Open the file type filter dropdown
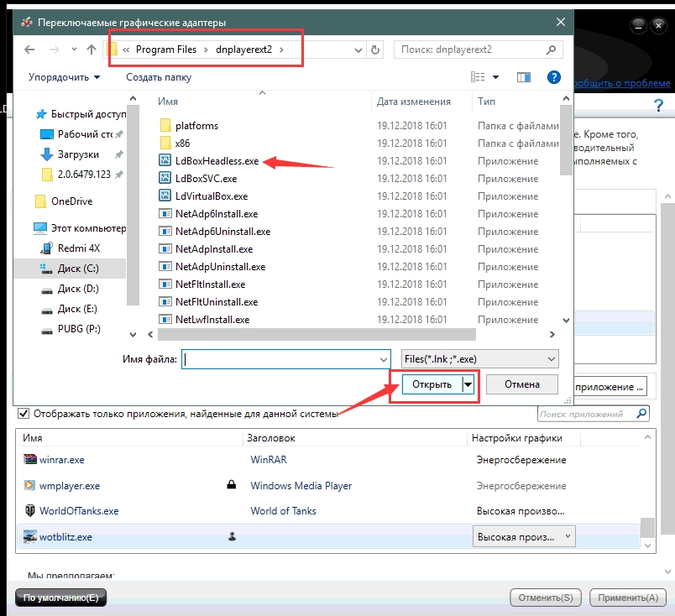This screenshot has height=616, width=675. (x=480, y=359)
